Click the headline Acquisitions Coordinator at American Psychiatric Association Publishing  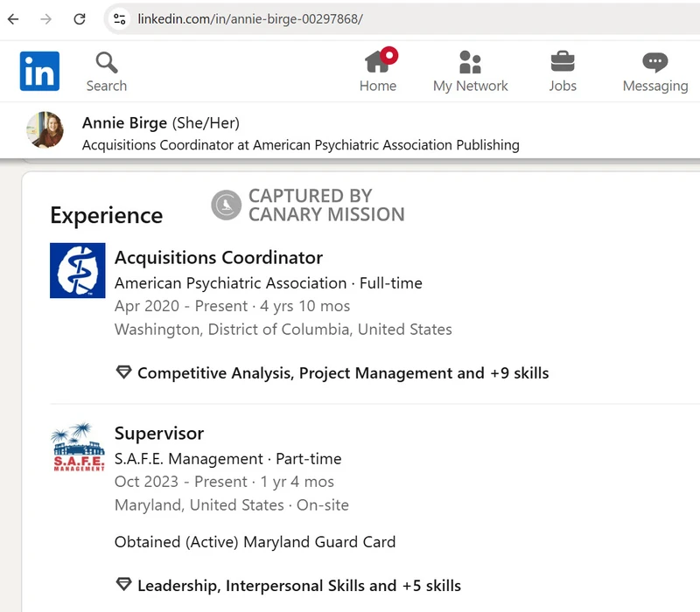300,145
